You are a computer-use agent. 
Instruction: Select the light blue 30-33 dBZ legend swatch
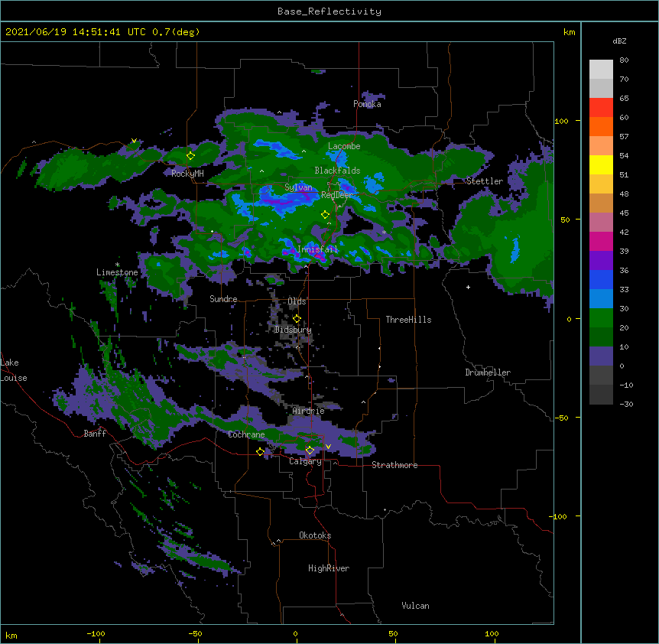pos(601,299)
